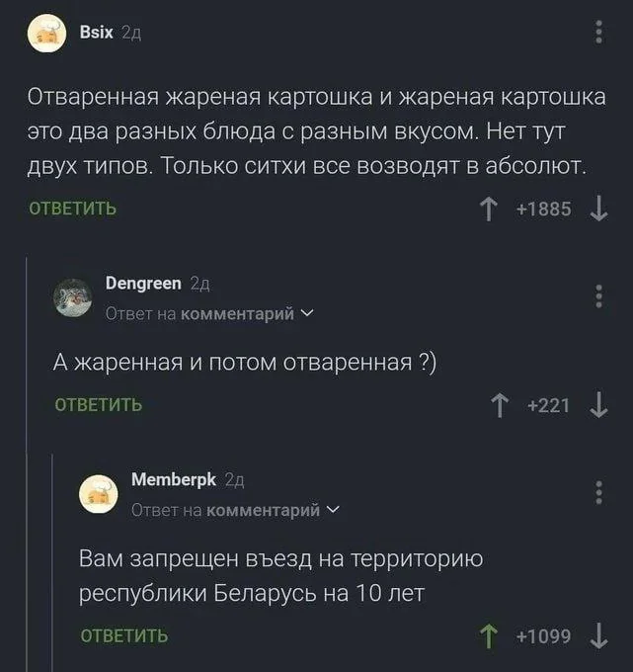Screen dimensions: 633x672
Task: View Dengreen's cat avatar
Action: tap(71, 297)
